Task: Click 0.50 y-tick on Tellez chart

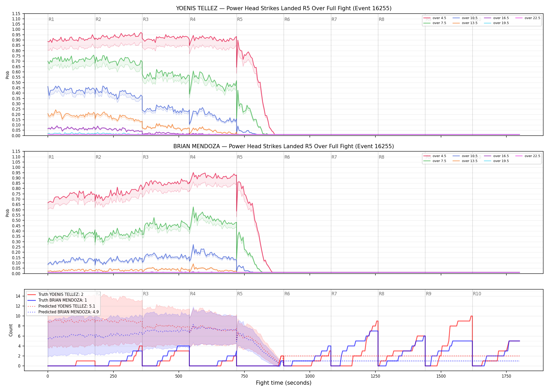Action: 16,83
